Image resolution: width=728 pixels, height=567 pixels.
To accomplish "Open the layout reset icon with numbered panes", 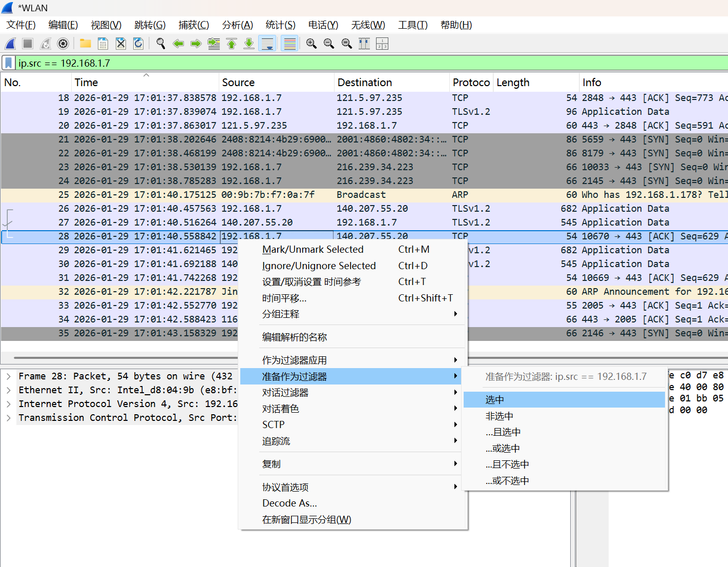I will (x=382, y=44).
